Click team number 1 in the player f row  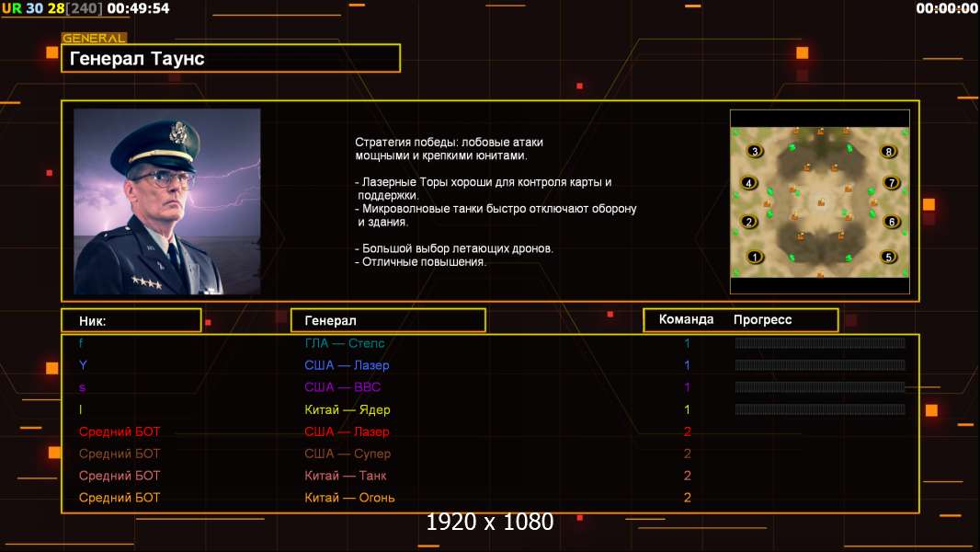click(x=687, y=343)
